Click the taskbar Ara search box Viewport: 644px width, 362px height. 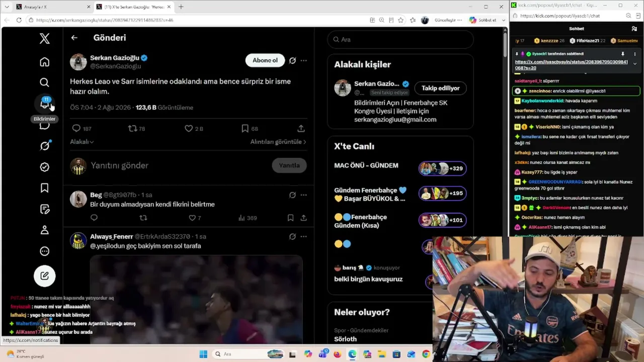coord(249,354)
